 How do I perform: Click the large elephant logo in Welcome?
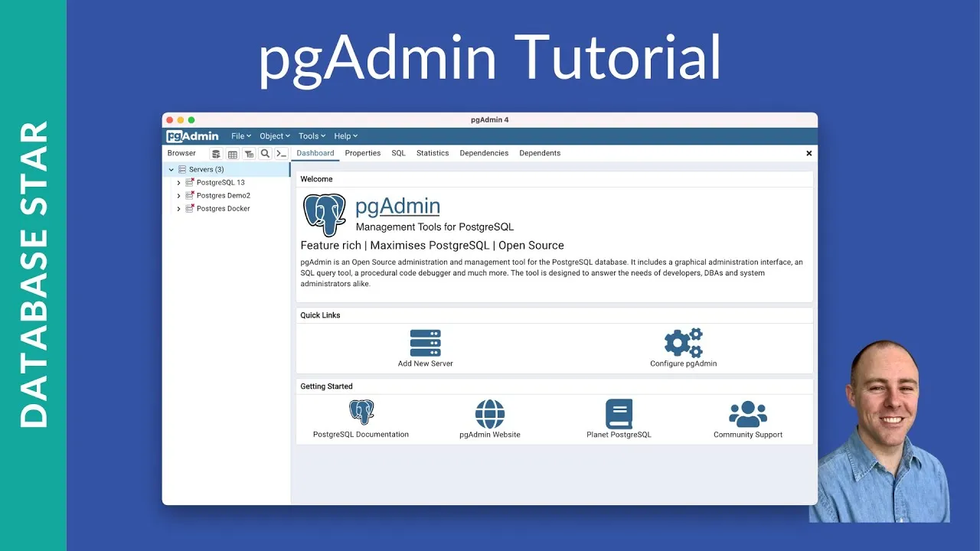[x=325, y=215]
